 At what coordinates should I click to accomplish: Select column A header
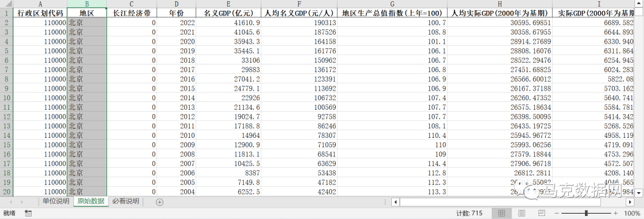coord(40,4)
